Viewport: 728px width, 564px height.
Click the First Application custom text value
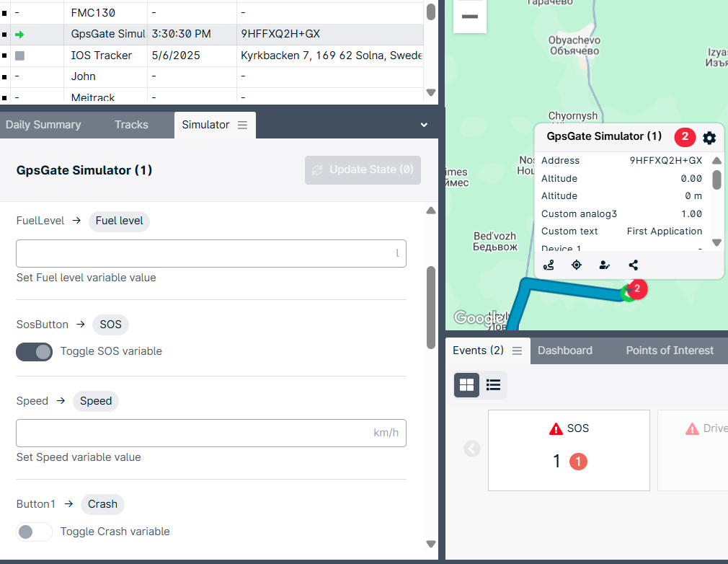(x=665, y=232)
